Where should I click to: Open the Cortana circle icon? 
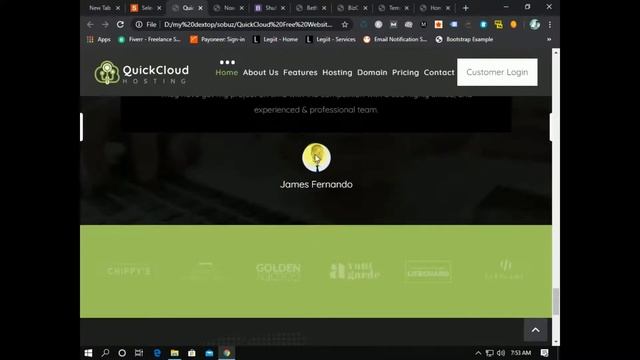[122, 353]
